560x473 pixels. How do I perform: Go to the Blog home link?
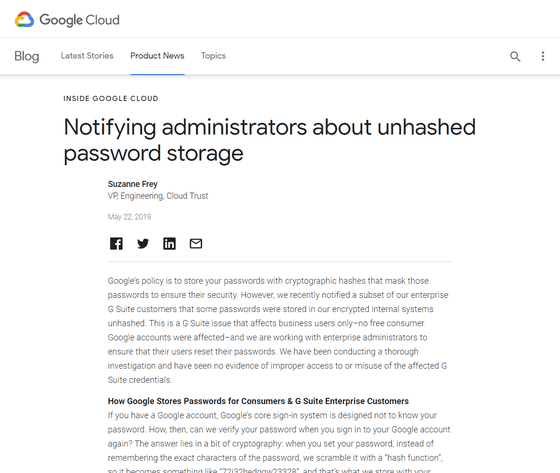coord(27,56)
